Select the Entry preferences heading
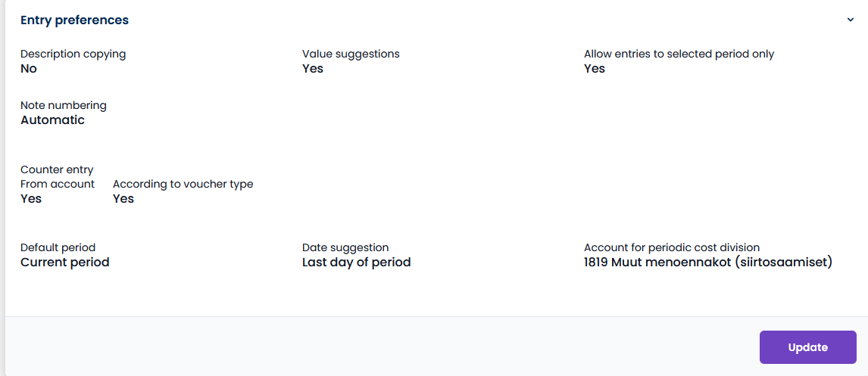The height and width of the screenshot is (376, 868). pos(75,20)
